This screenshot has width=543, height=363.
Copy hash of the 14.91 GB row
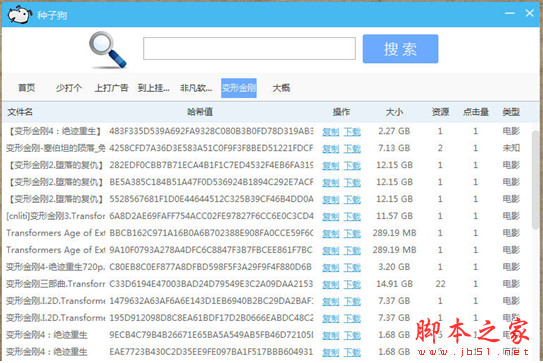pyautogui.click(x=331, y=284)
